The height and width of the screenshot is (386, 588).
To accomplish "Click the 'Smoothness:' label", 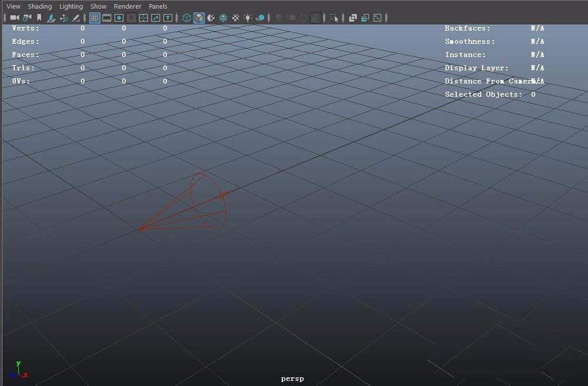I will [x=469, y=41].
